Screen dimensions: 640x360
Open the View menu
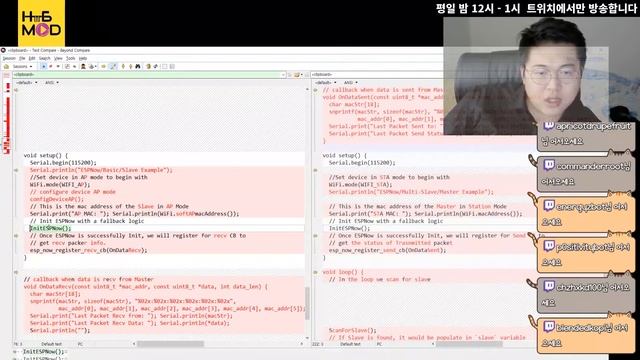[x=58, y=58]
